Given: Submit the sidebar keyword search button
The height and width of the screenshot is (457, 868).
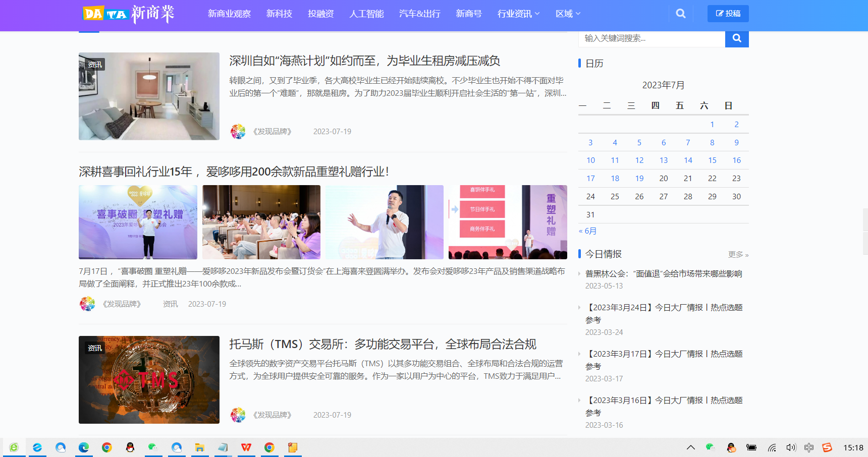Looking at the screenshot, I should 737,38.
